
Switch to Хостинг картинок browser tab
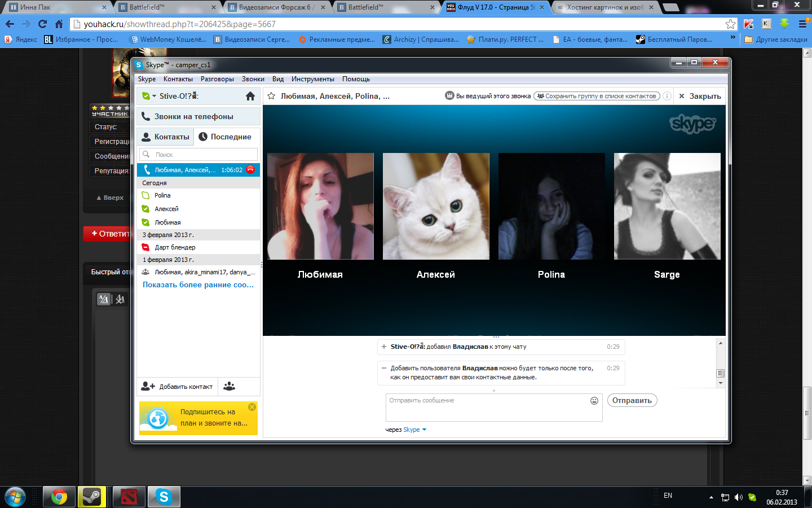606,7
